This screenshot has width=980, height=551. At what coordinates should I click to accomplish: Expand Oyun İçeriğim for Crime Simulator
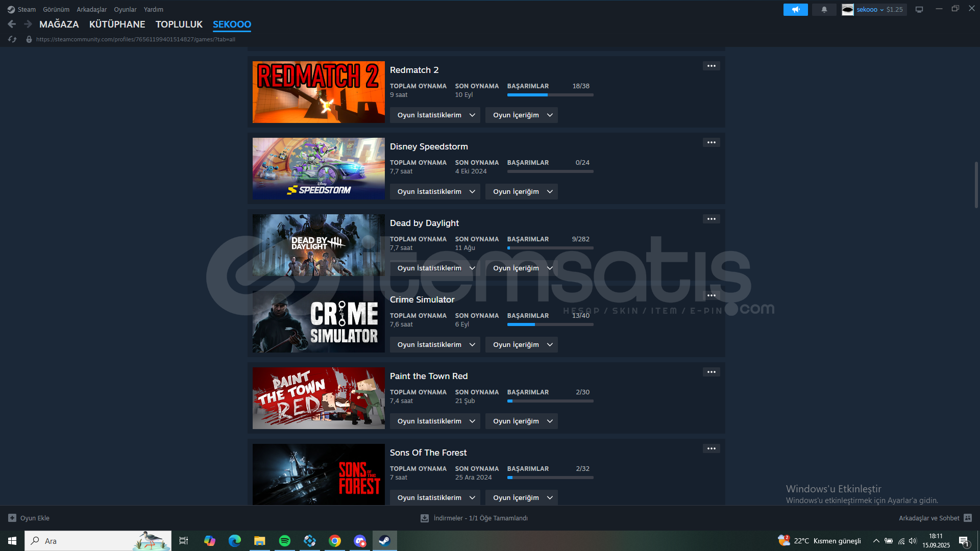pos(521,345)
